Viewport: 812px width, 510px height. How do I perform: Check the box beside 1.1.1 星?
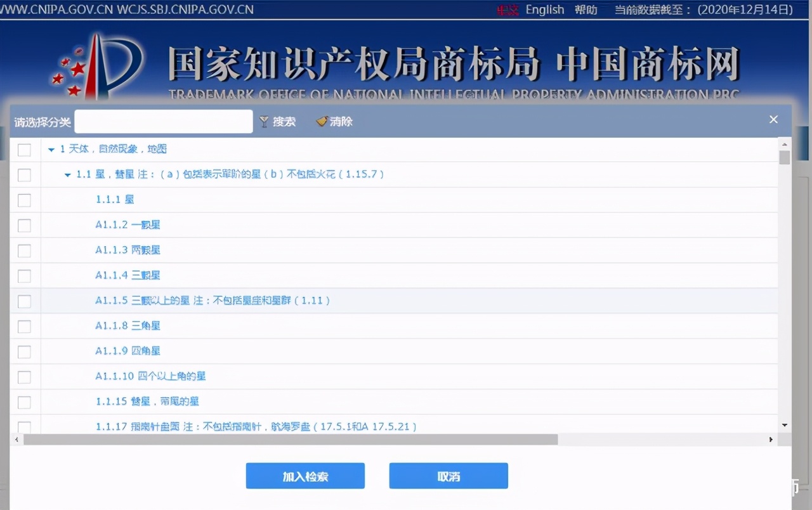click(24, 200)
